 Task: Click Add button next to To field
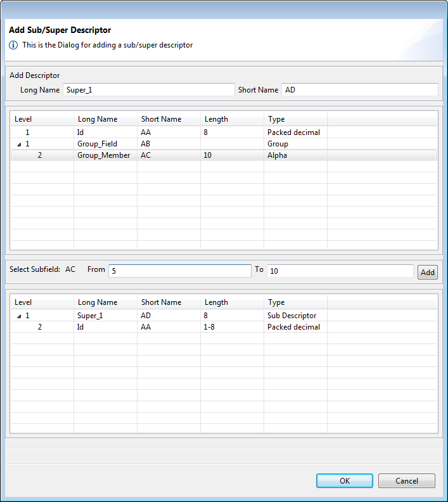[x=428, y=273]
